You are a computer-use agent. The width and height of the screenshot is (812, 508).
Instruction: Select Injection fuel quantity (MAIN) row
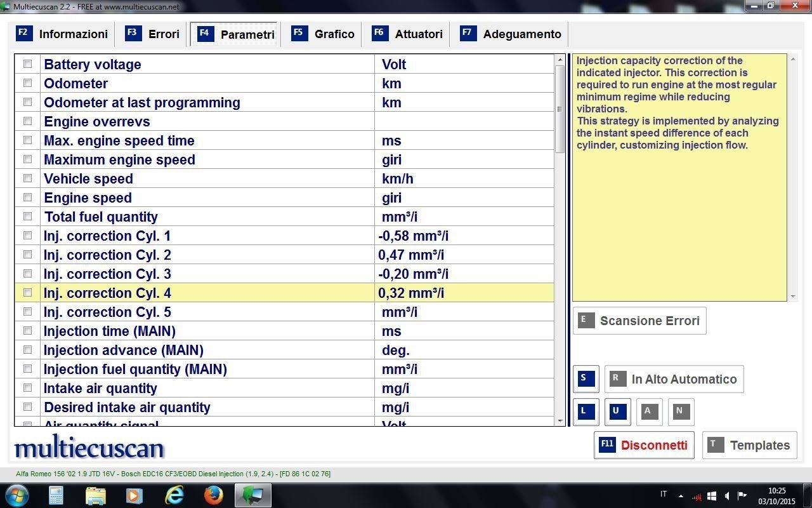click(284, 369)
